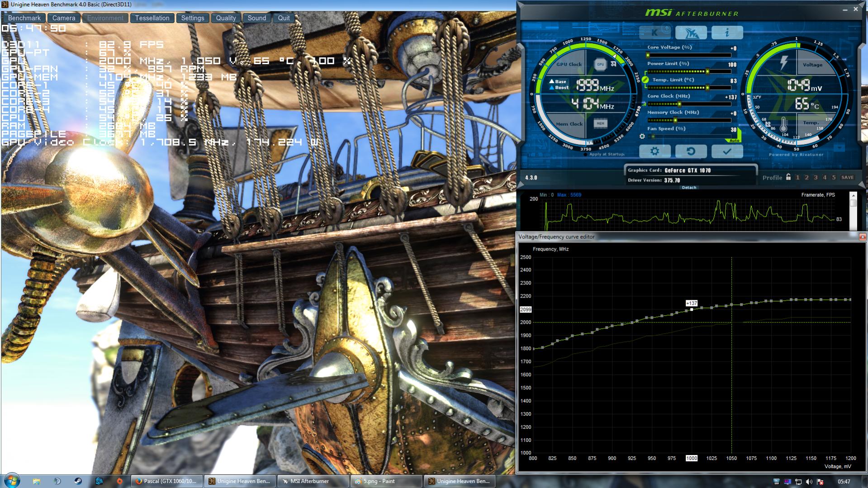The height and width of the screenshot is (488, 868).
Task: Open the Windows Start menu
Action: click(x=12, y=480)
